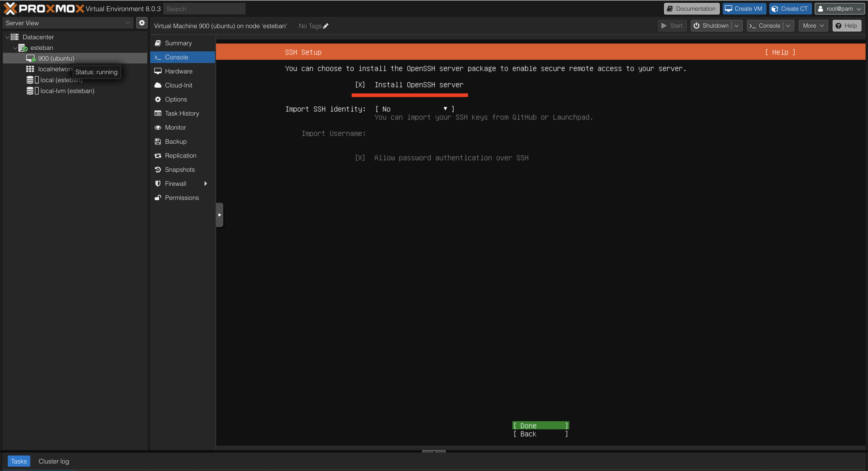
Task: Focus the Search field
Action: coord(204,9)
